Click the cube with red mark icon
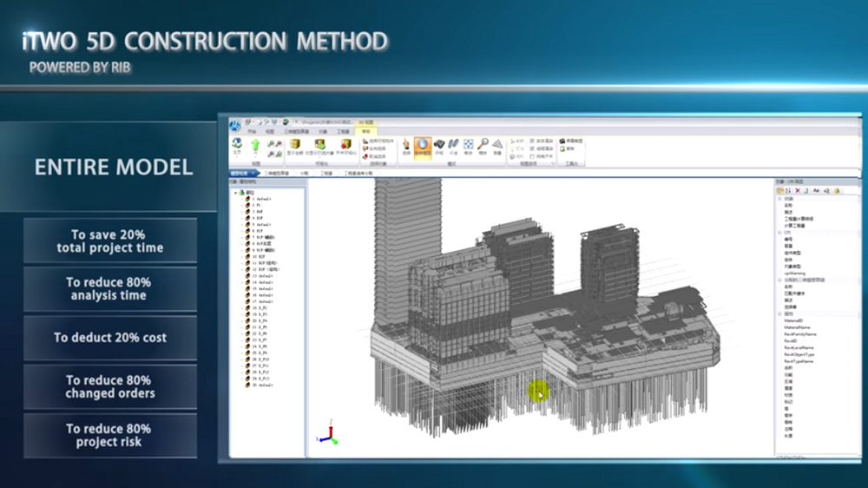The image size is (868, 488). 346,144
